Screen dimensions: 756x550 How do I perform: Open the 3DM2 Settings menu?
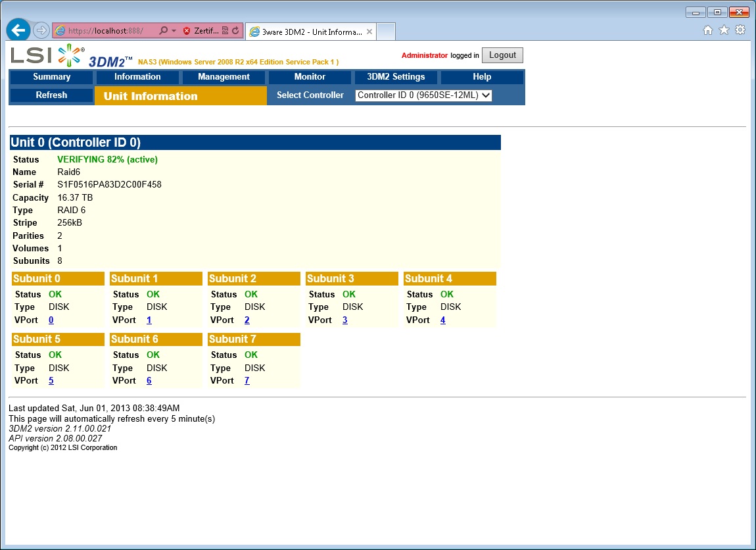396,77
